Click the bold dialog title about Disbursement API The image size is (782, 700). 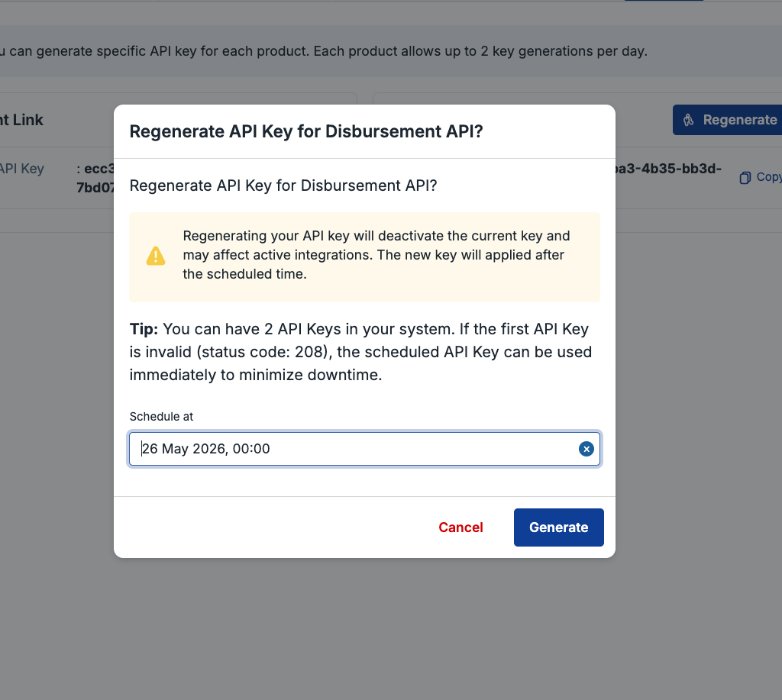[x=306, y=131]
